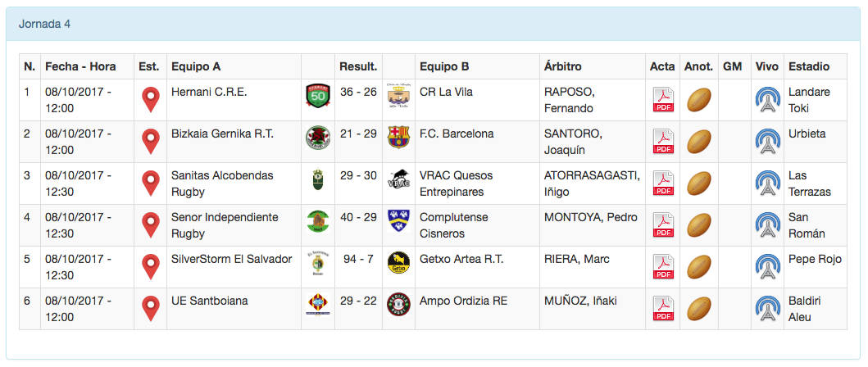Viewport: 868px width, 367px height.
Task: Open PDF acta for Senor Independiente match
Action: coord(662,225)
